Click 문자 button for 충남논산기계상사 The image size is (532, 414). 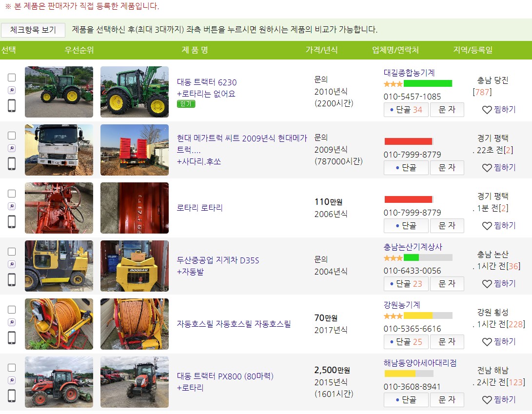447,284
